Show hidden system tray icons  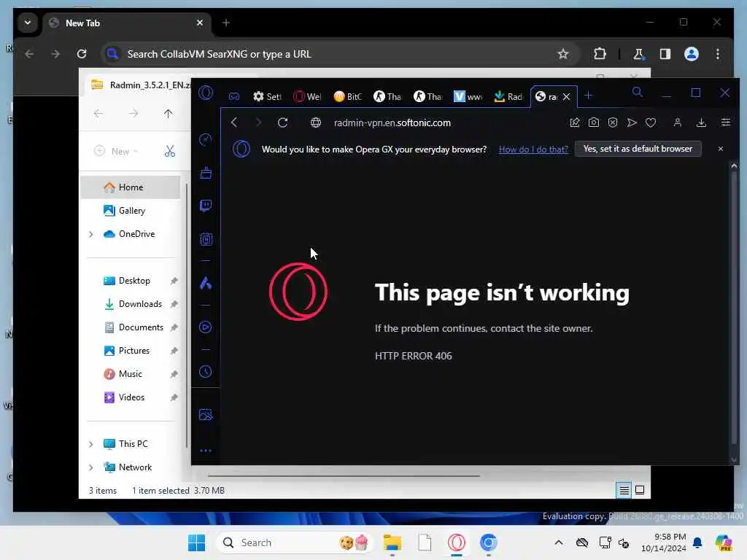tap(558, 542)
